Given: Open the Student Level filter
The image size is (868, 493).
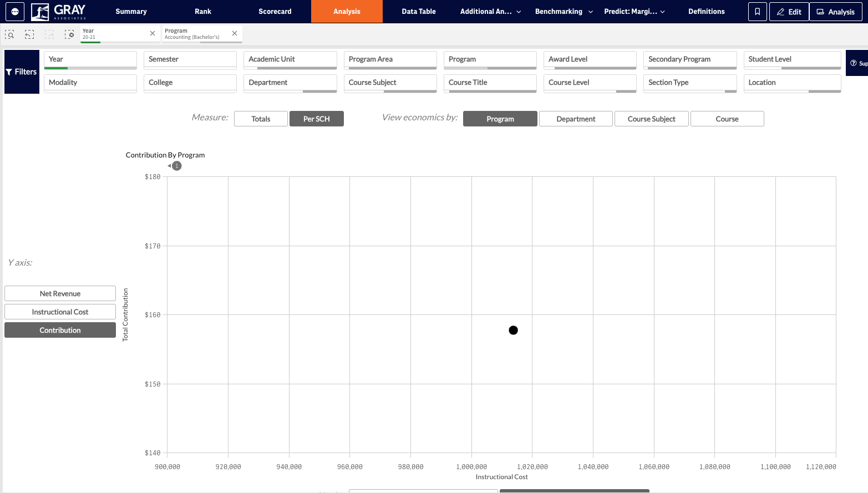Looking at the screenshot, I should (793, 60).
